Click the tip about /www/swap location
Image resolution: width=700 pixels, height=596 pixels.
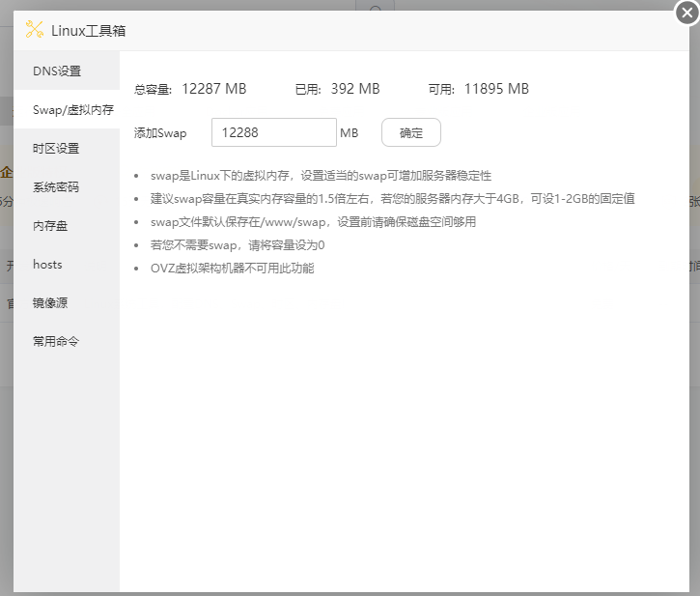pyautogui.click(x=313, y=222)
